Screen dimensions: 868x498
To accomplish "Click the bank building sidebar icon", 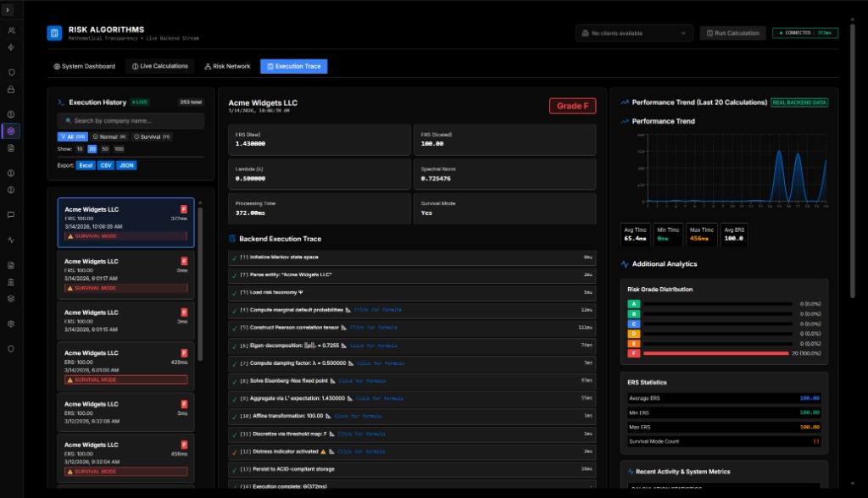I will coord(11,281).
